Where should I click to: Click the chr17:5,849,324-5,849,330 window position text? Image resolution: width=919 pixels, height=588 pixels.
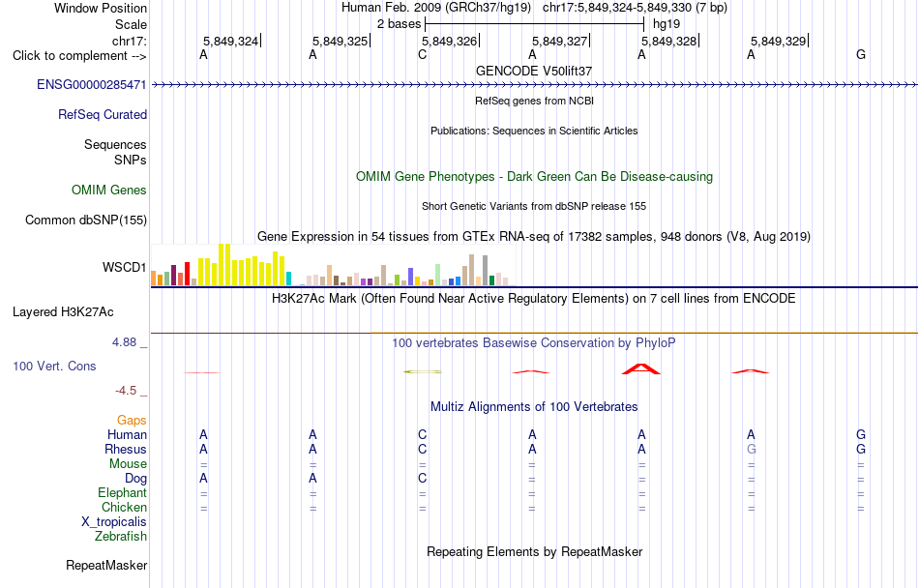tap(635, 8)
